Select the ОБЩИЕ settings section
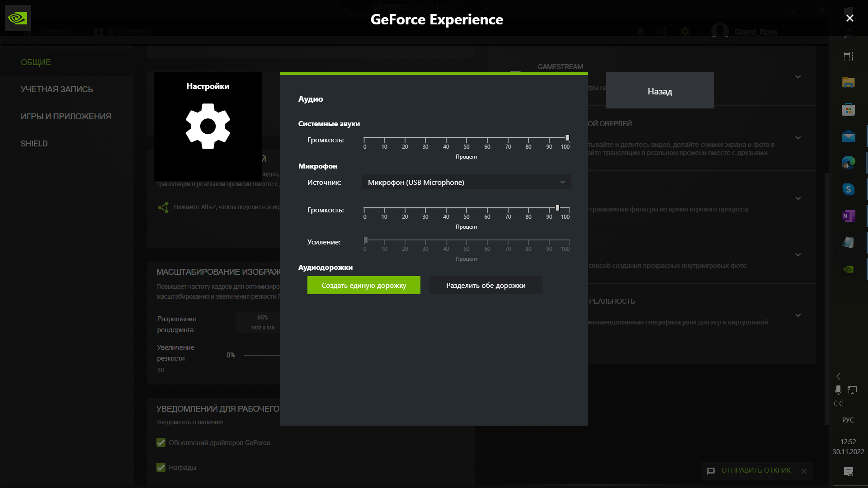868x488 pixels. [x=36, y=62]
